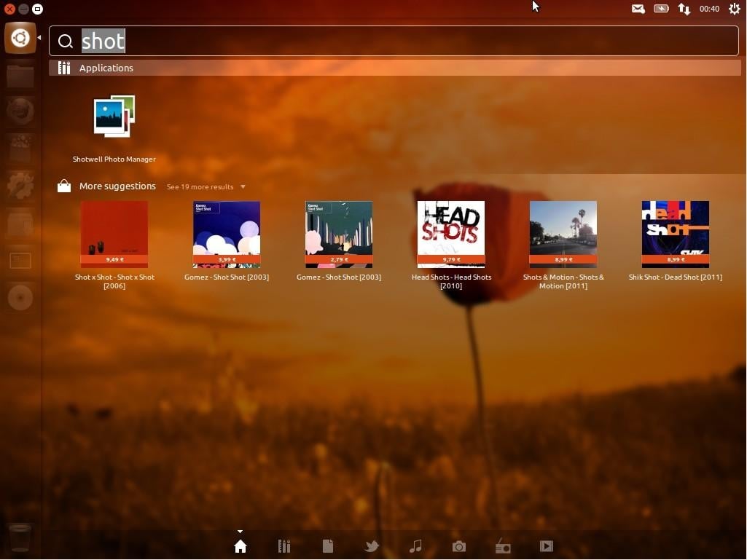Select the Head Shots album thumbnail
Viewport: 747px width, 560px height.
(450, 233)
